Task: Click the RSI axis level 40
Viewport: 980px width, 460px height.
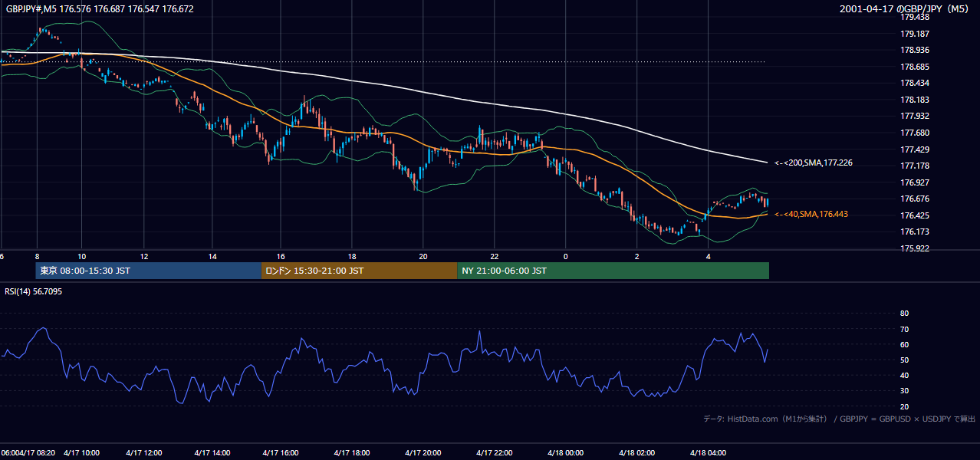Action: pyautogui.click(x=904, y=375)
